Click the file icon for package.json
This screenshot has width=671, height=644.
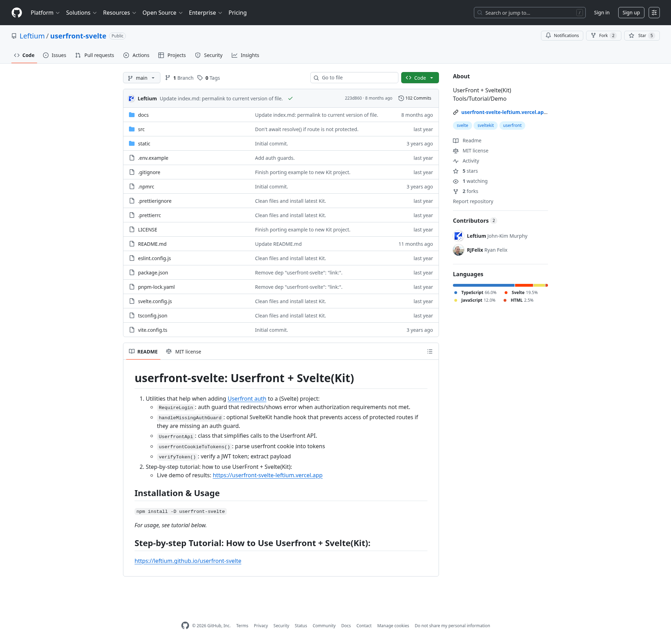click(132, 272)
